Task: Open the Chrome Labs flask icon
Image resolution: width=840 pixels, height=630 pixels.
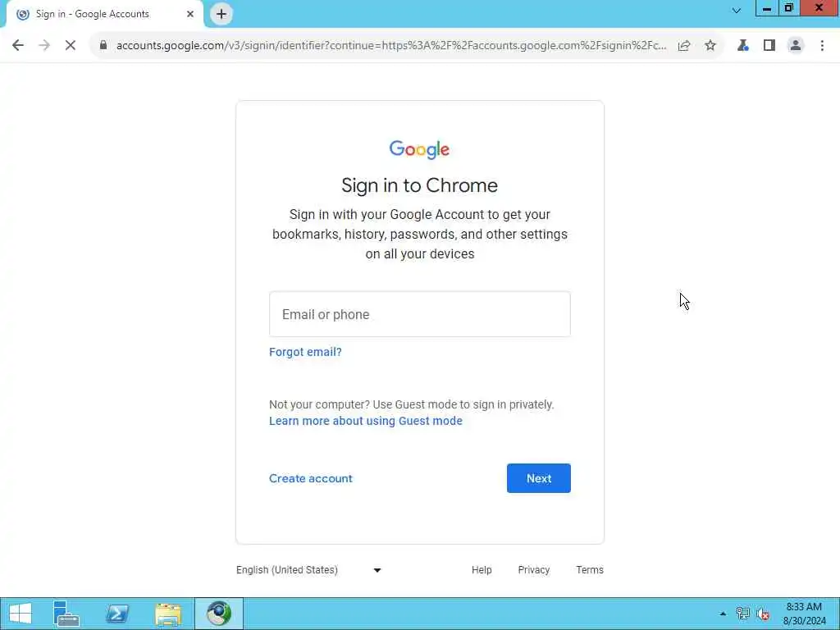Action: [x=742, y=46]
